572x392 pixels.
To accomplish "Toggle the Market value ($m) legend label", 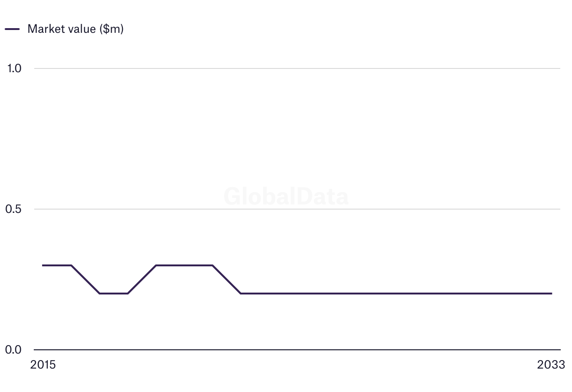I will 75,29.
